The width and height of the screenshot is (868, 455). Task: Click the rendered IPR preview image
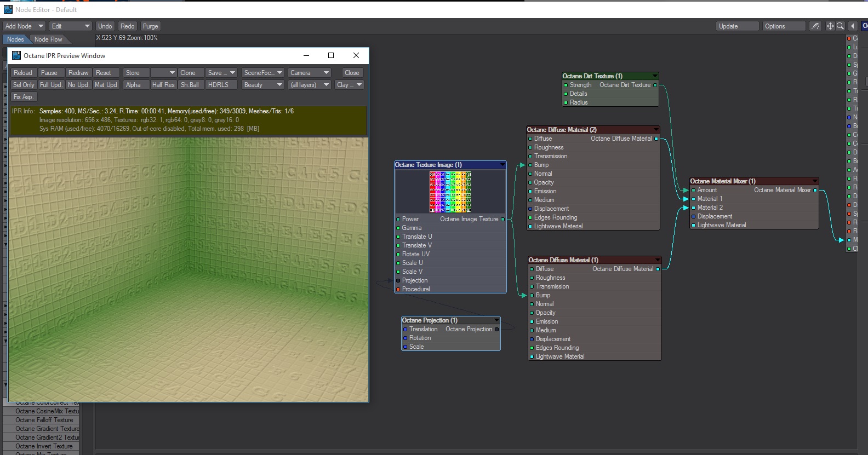click(188, 269)
